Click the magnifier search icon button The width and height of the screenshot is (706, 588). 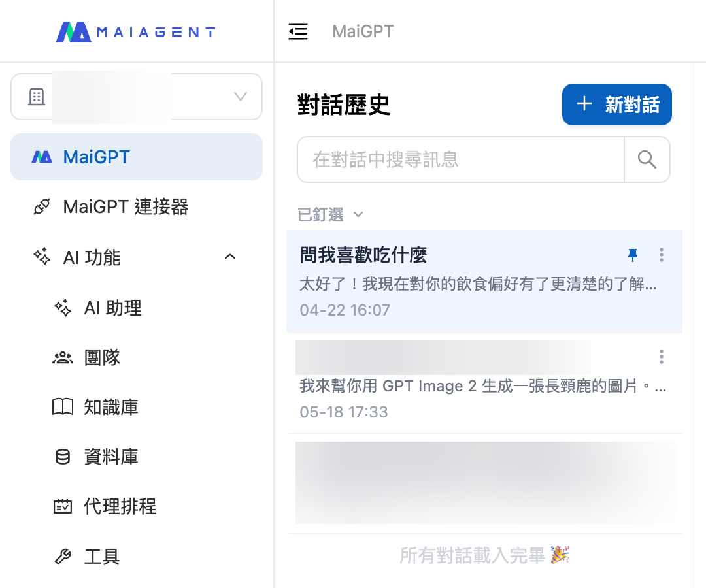click(647, 159)
